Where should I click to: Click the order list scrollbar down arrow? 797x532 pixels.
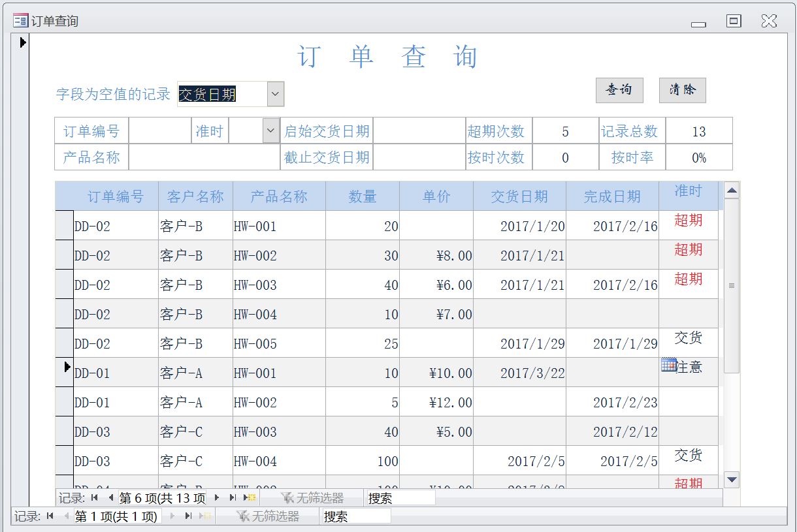click(x=732, y=480)
